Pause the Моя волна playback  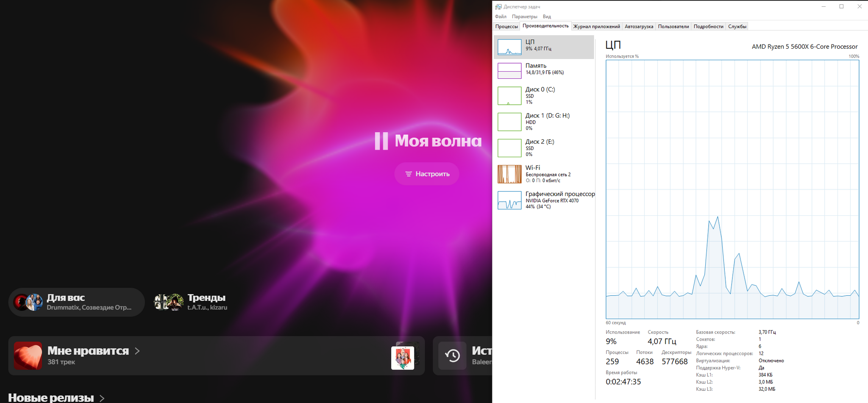tap(381, 141)
